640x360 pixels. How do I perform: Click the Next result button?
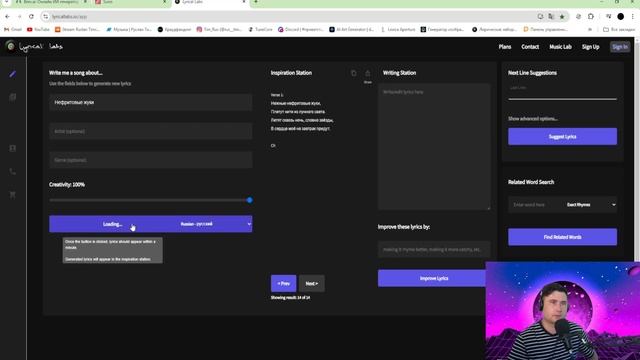click(x=311, y=283)
